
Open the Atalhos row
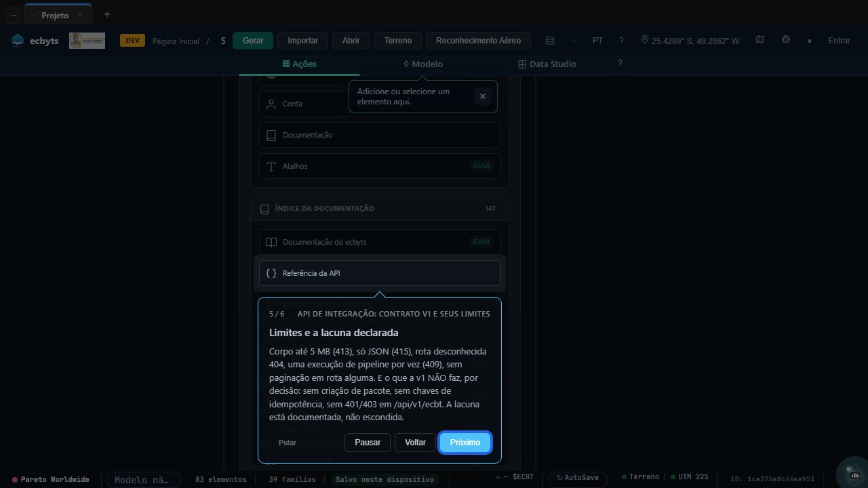(379, 166)
